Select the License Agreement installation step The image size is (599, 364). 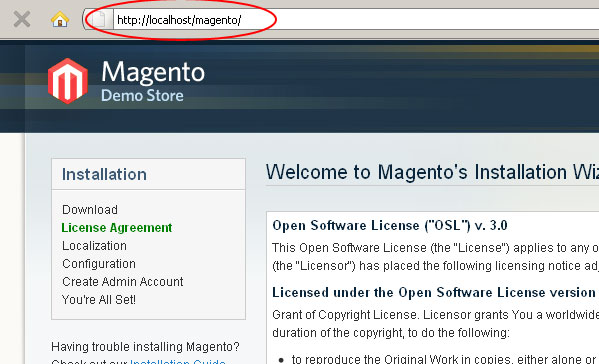coord(117,228)
